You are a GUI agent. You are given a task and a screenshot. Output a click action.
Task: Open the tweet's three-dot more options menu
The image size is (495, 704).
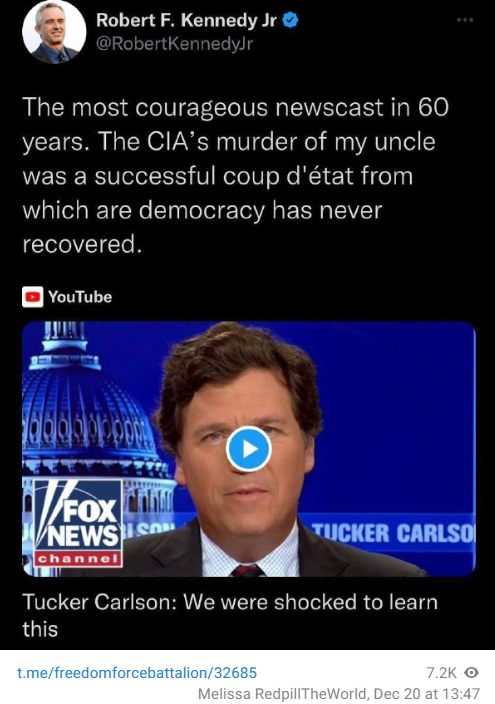point(465,20)
